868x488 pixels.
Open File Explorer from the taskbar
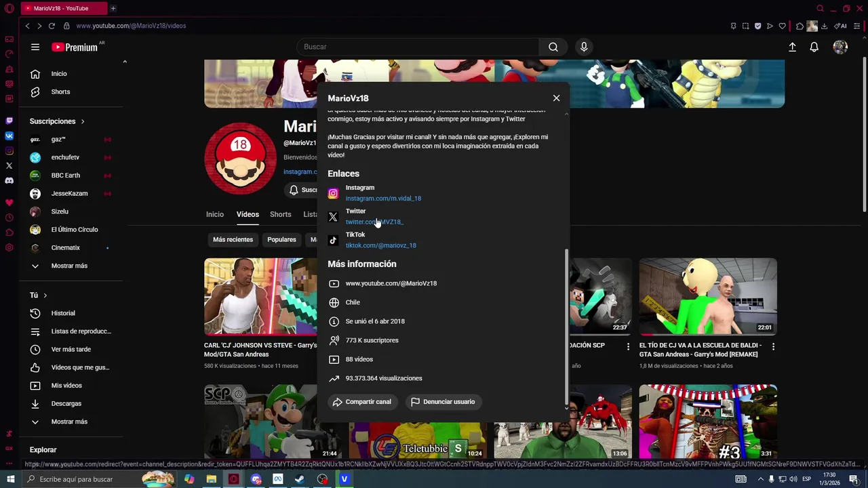(x=211, y=479)
